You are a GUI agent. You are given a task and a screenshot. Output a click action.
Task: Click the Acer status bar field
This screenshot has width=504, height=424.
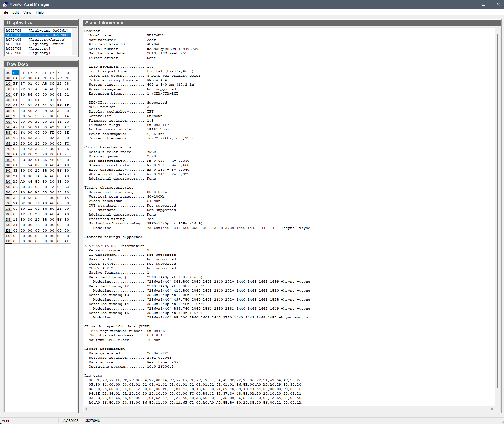coord(29,421)
